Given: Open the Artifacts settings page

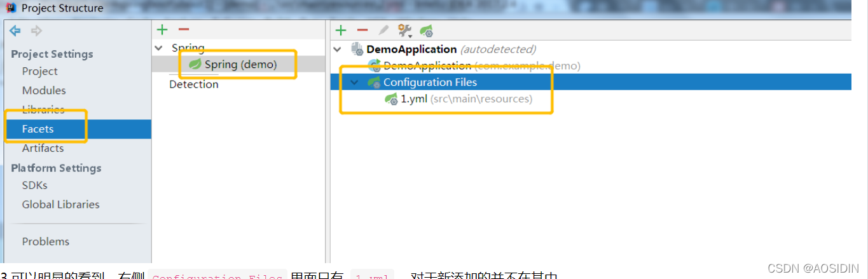Looking at the screenshot, I should [x=43, y=148].
